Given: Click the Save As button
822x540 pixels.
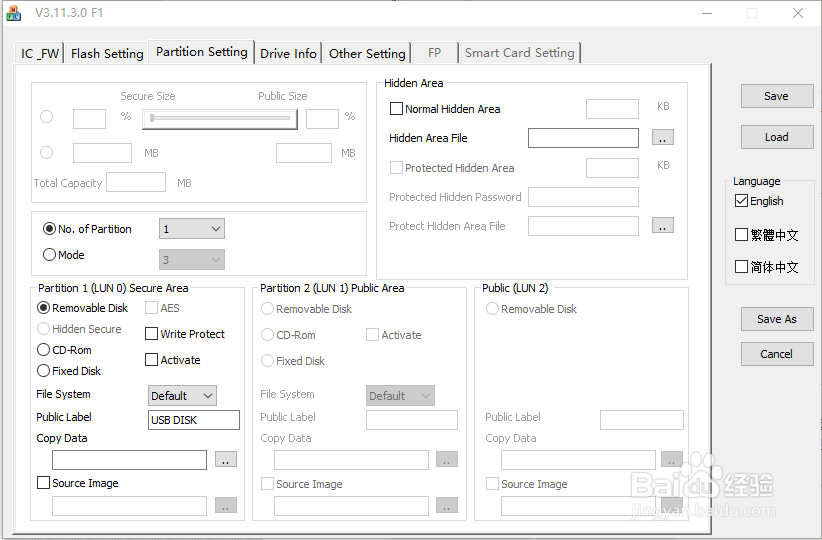Looking at the screenshot, I should (776, 319).
